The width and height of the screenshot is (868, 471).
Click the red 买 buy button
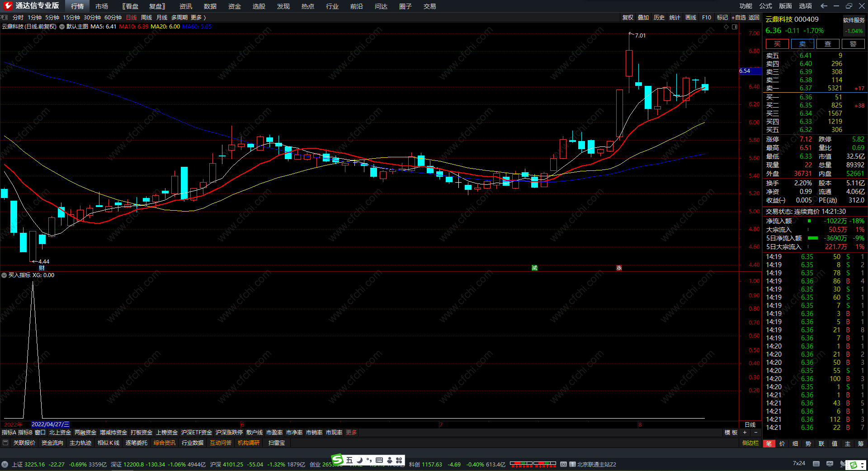[x=777, y=44]
